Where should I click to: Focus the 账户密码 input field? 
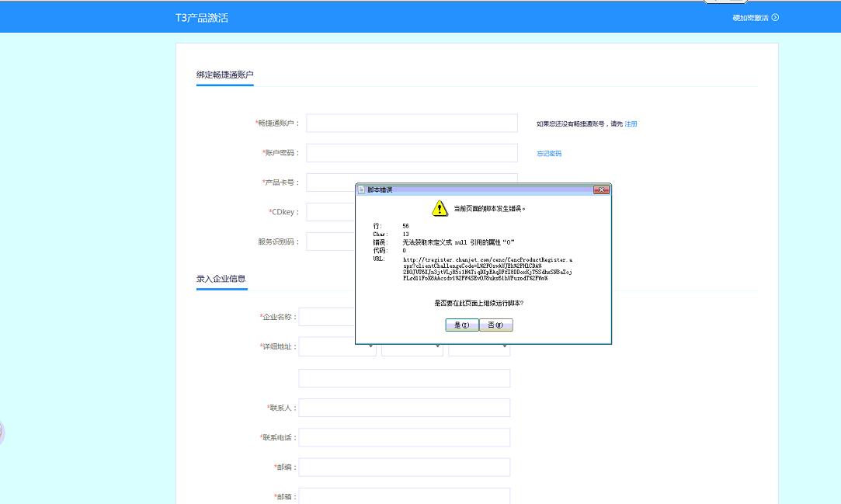pos(412,153)
